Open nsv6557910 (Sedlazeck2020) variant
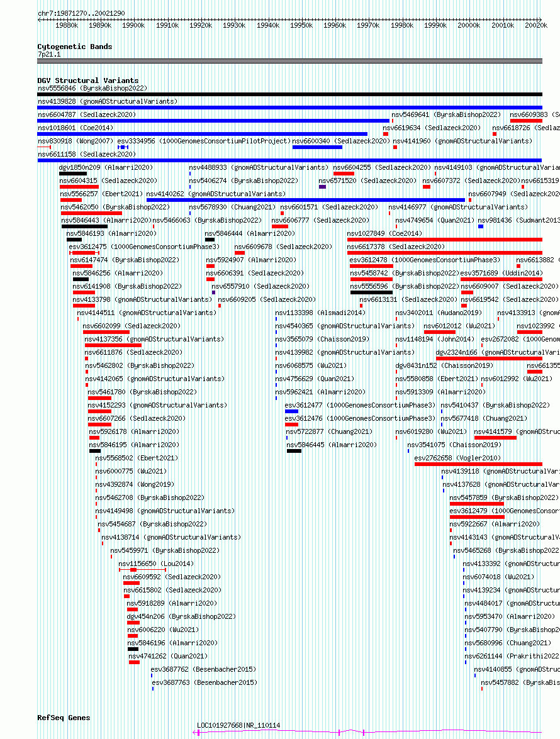The width and height of the screenshot is (560, 739). click(x=260, y=286)
